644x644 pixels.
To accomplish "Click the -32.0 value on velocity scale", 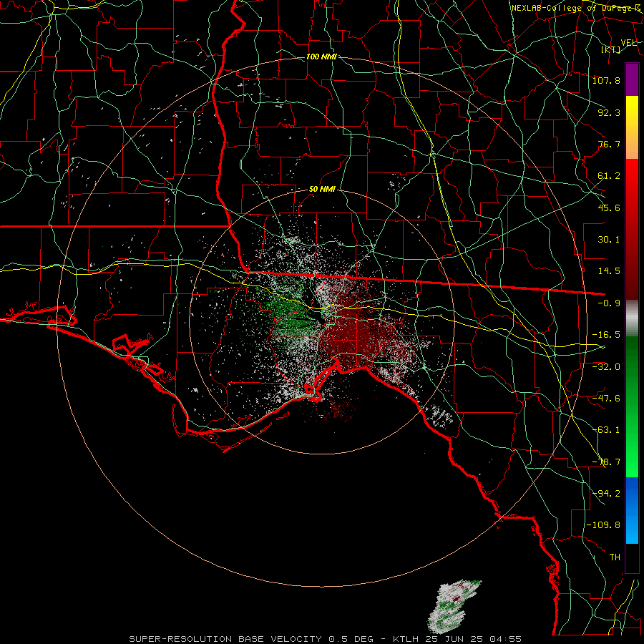I will 606,367.
